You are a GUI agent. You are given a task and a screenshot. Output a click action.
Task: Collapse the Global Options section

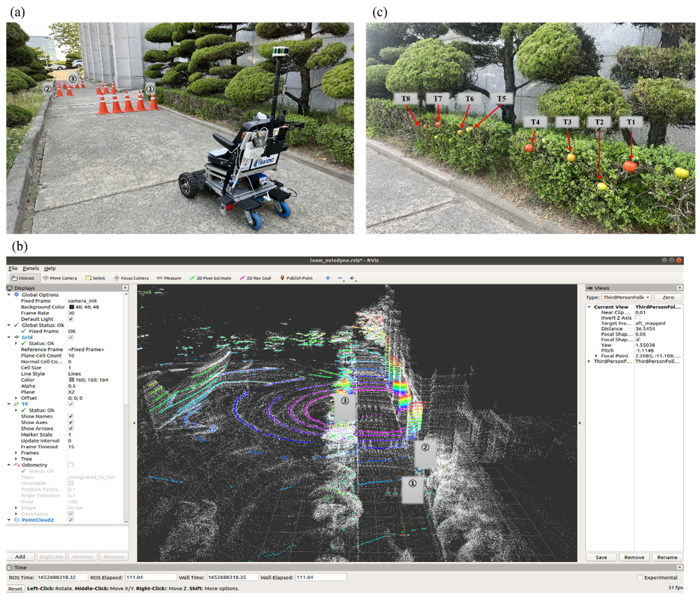(x=9, y=295)
